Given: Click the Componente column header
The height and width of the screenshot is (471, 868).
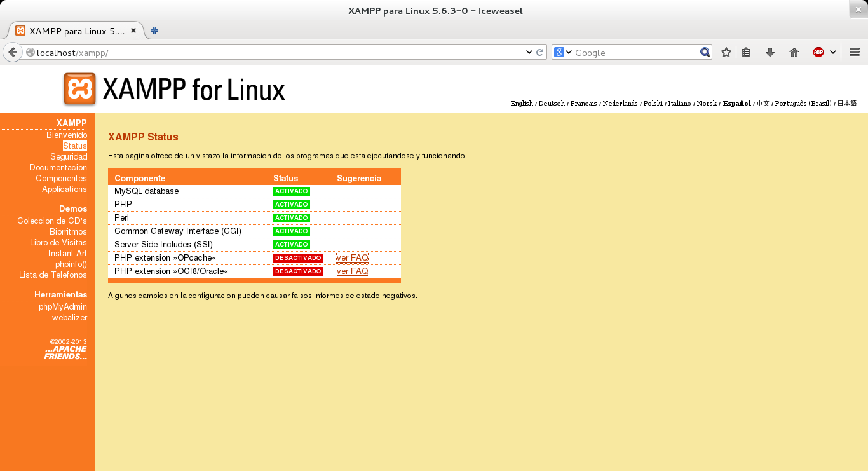Looking at the screenshot, I should (140, 179).
